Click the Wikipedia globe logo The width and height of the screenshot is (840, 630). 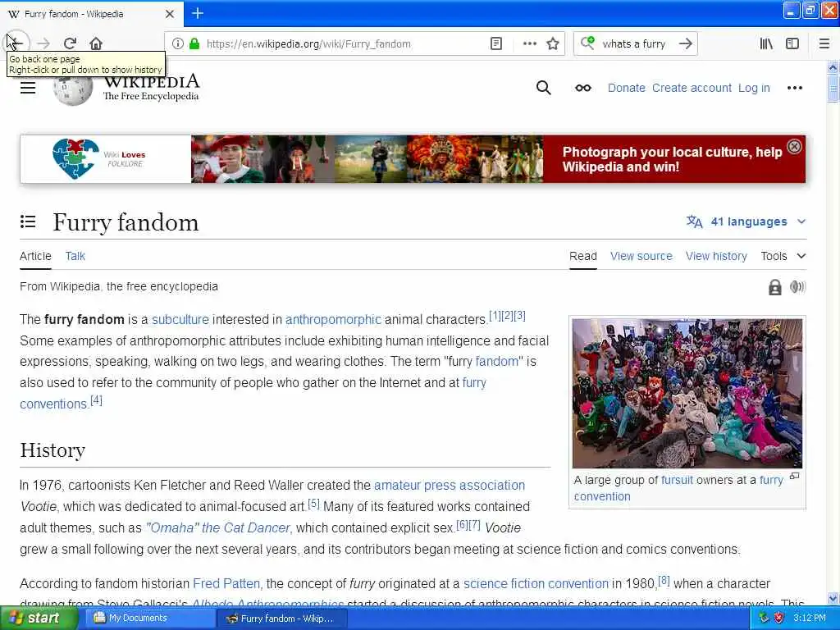tap(73, 89)
